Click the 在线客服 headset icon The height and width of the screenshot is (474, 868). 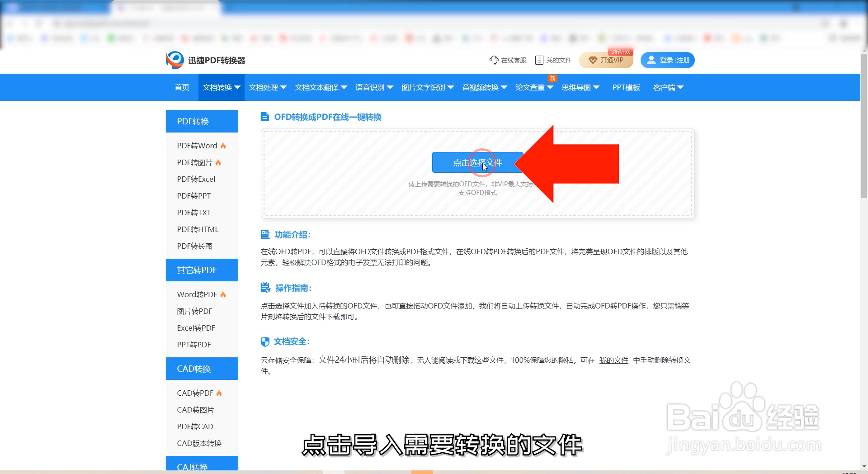pos(493,60)
